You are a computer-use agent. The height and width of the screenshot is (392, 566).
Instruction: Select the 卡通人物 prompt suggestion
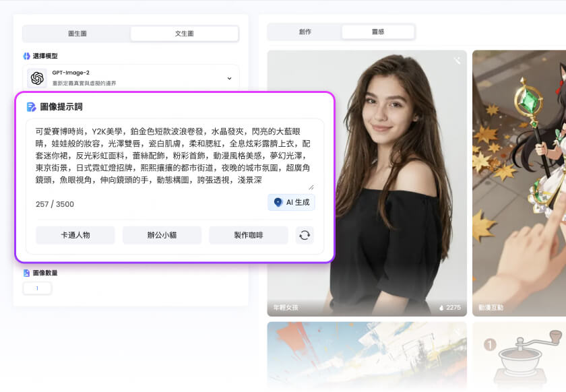[75, 235]
